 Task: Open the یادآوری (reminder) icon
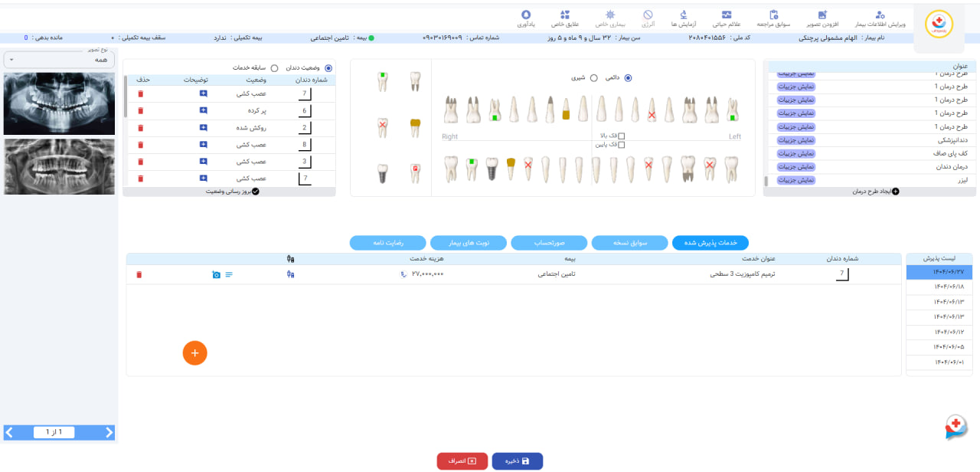click(528, 16)
